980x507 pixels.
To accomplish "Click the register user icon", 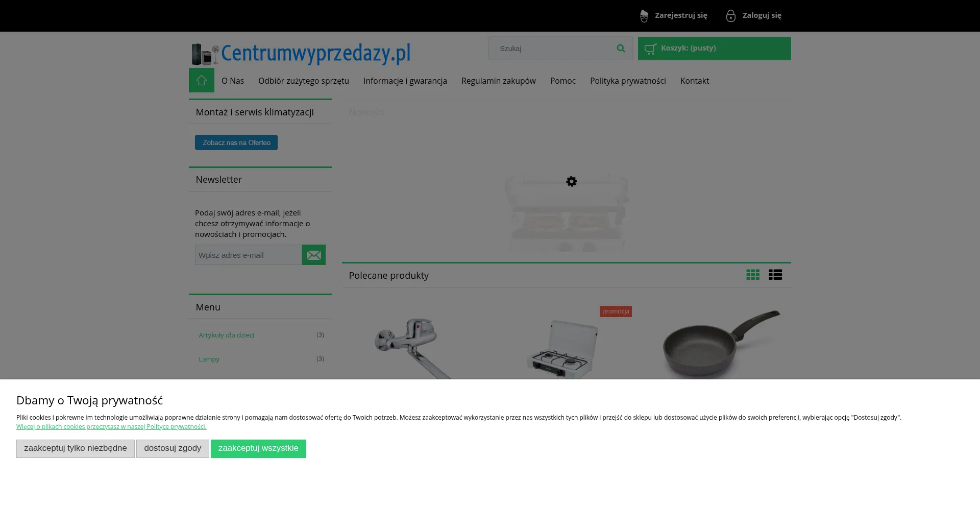I will [644, 16].
